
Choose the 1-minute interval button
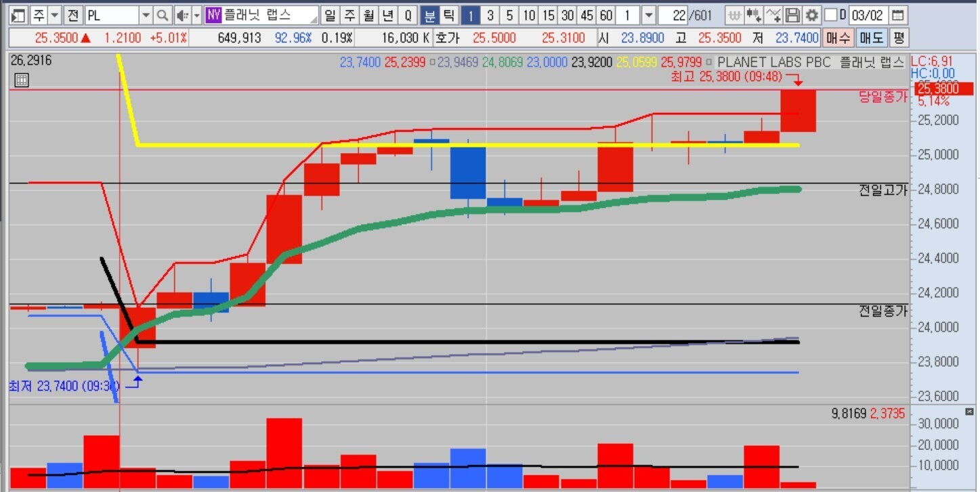coord(471,15)
